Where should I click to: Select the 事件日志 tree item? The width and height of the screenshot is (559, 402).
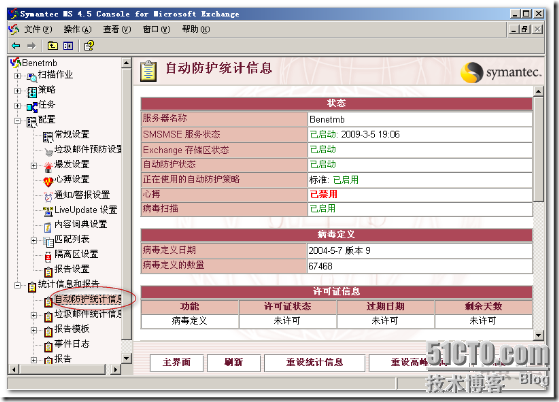[x=72, y=344]
